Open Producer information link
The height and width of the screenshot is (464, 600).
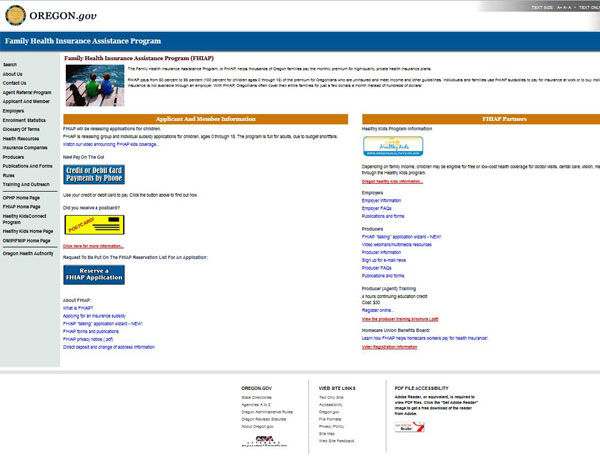[382, 252]
